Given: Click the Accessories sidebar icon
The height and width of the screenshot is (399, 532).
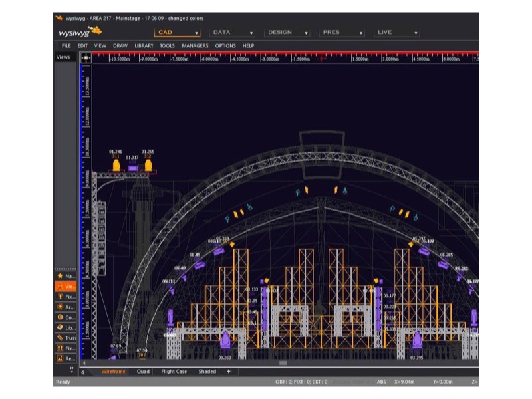Looking at the screenshot, I should (61, 307).
